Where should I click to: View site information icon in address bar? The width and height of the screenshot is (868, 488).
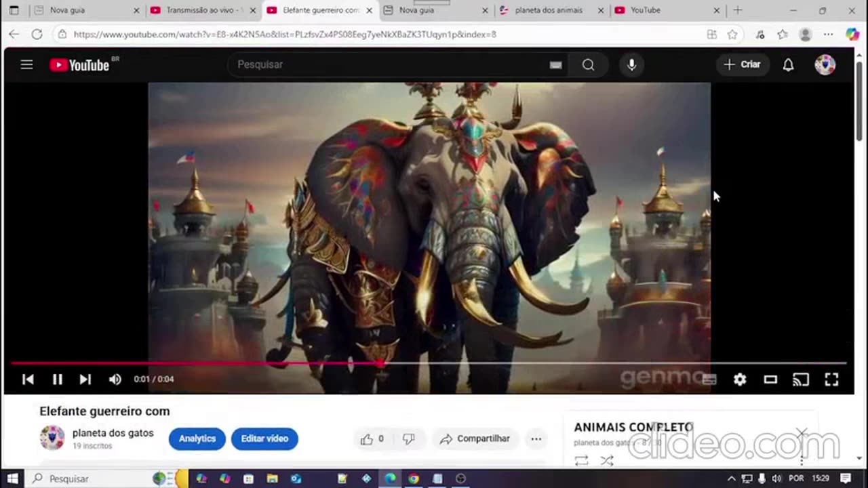tap(62, 34)
